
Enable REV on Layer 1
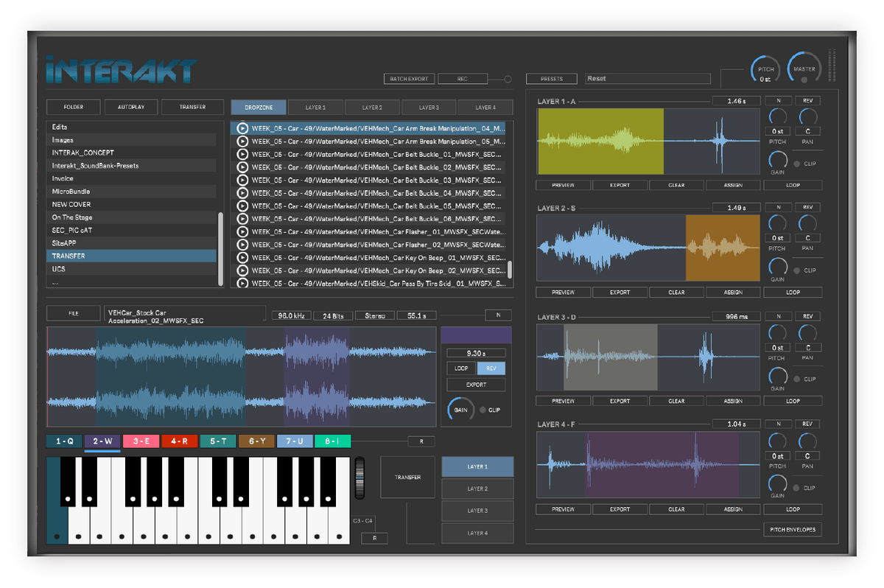pyautogui.click(x=807, y=101)
